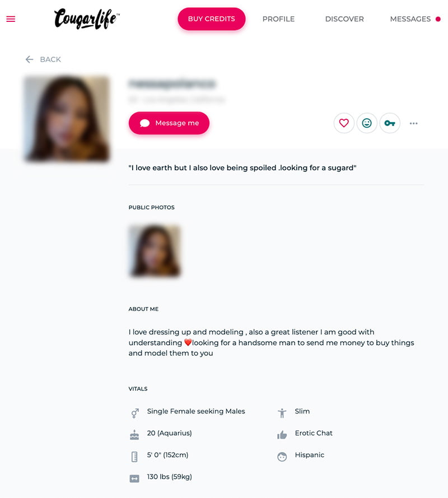Screen dimensions: 448x498
Task: Open the main profile photo
Action: coord(67,118)
